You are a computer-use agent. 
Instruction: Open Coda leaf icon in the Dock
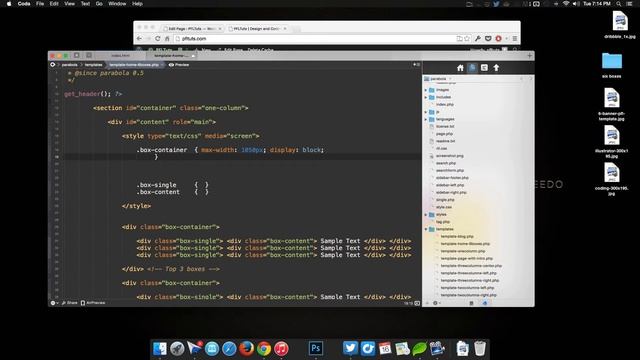(419, 348)
